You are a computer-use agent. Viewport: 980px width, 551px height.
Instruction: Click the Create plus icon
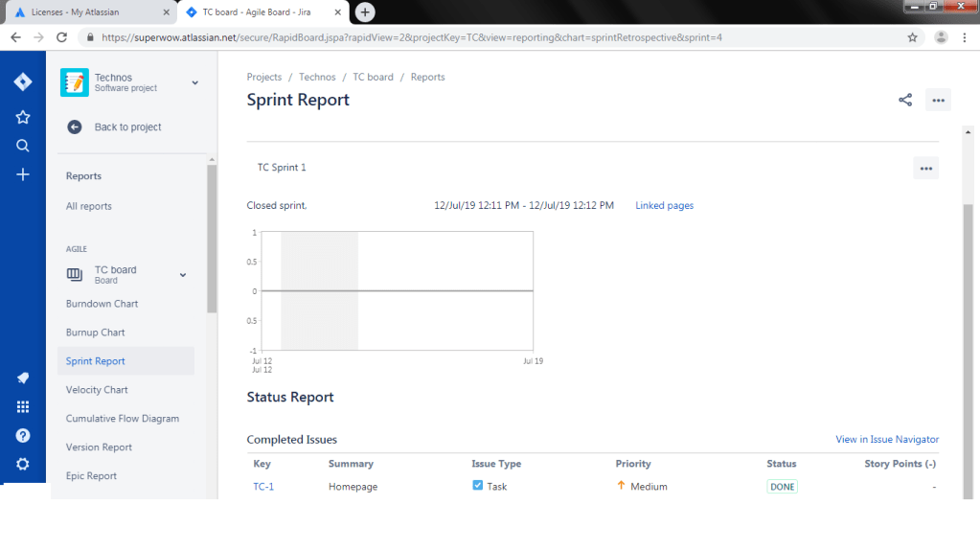tap(23, 174)
